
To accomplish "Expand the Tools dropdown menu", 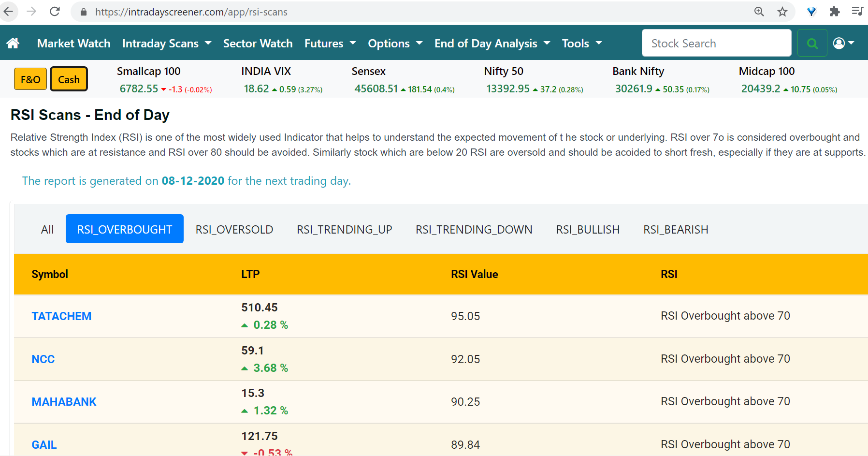I will click(x=582, y=44).
